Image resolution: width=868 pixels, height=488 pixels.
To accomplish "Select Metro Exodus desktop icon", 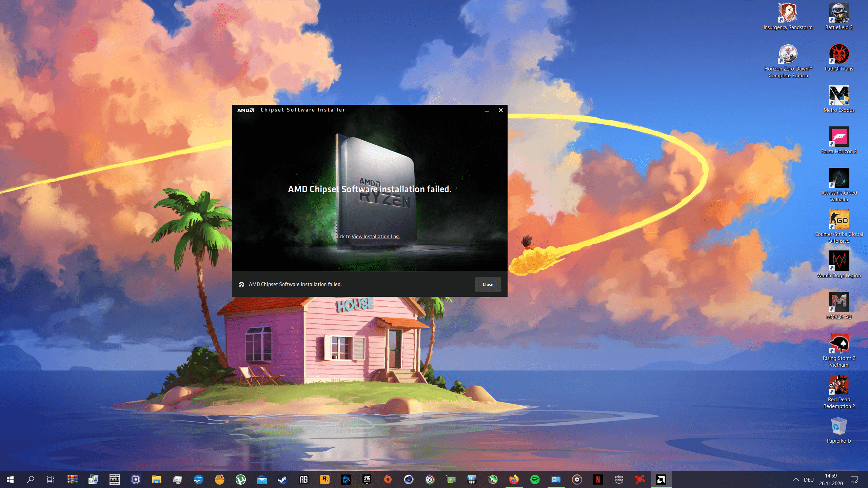I will pyautogui.click(x=839, y=100).
